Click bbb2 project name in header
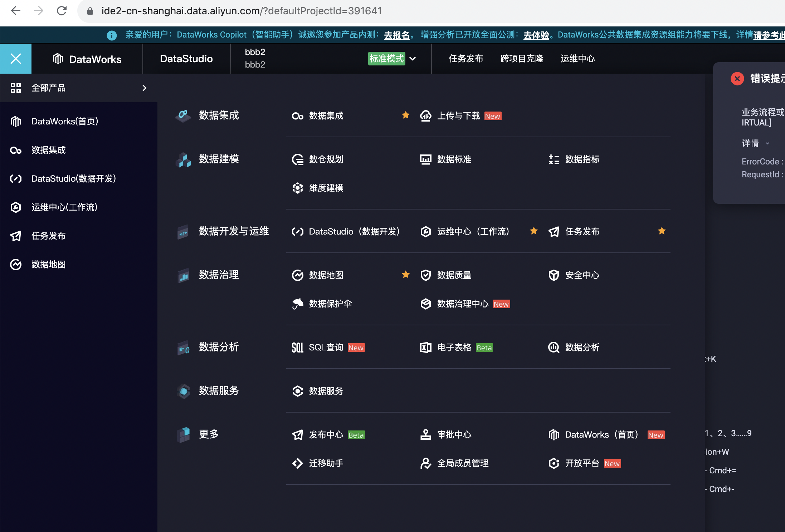 (255, 52)
